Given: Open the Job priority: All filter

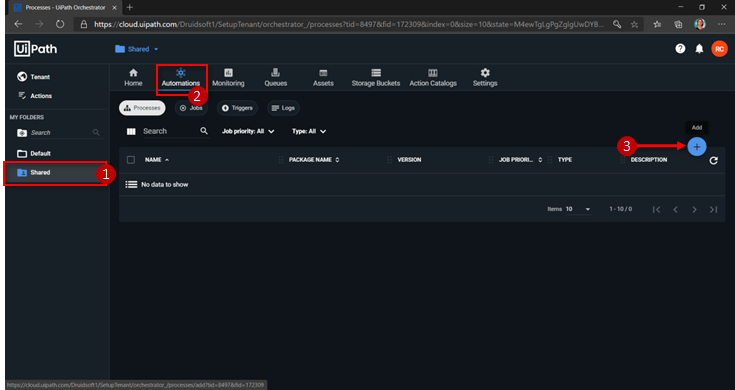Looking at the screenshot, I should [248, 131].
